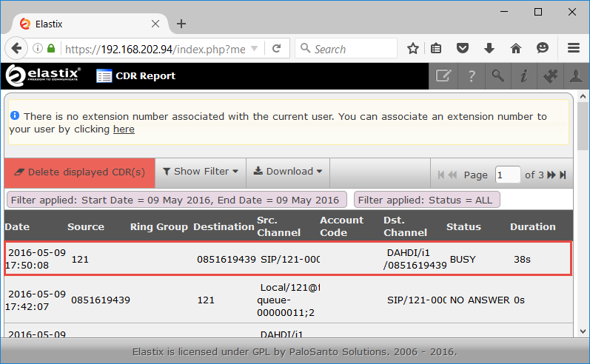The width and height of the screenshot is (590, 364).
Task: Click the 38s duration cell
Action: (523, 260)
